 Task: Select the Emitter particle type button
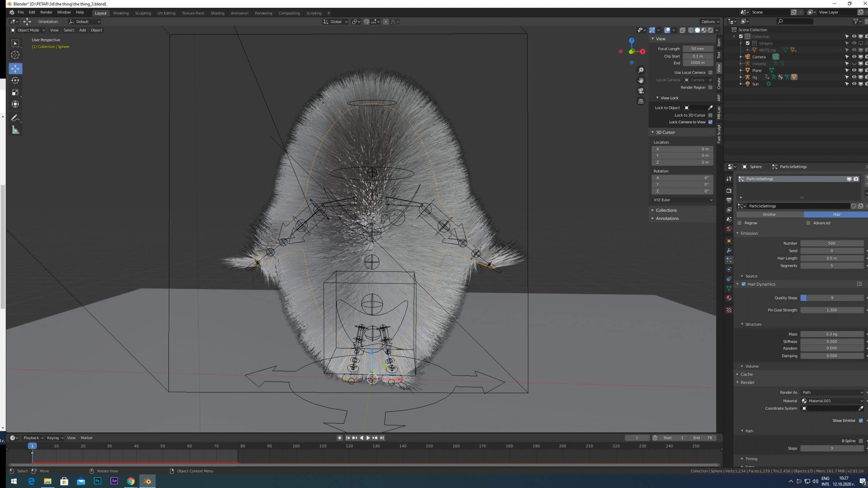[x=769, y=214]
